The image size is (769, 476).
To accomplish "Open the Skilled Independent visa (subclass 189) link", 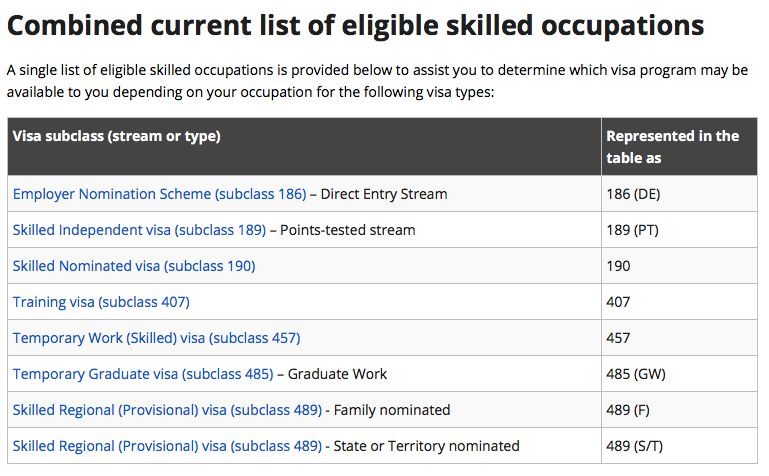I will pyautogui.click(x=139, y=230).
